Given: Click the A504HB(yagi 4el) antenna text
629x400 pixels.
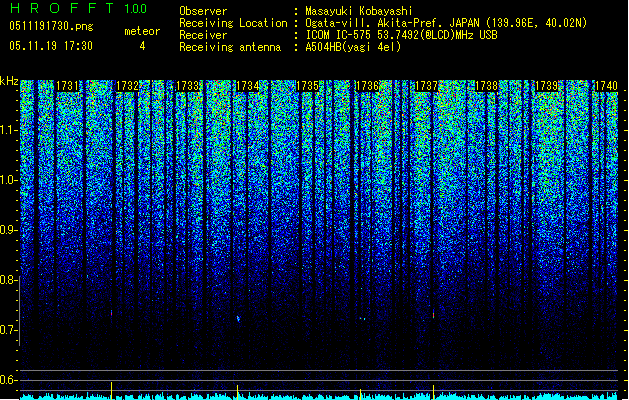Looking at the screenshot, I should click(353, 47).
